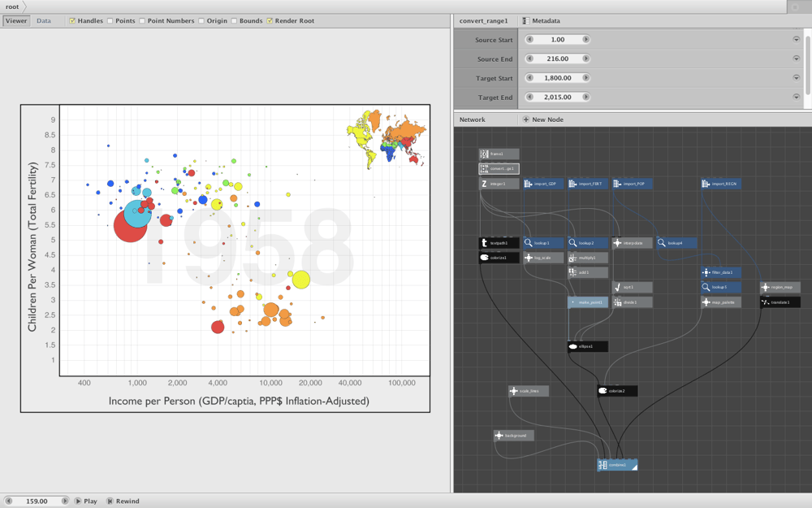Open the Target Start options dropdown
Viewport: 812px width, 508px height.
(x=796, y=78)
